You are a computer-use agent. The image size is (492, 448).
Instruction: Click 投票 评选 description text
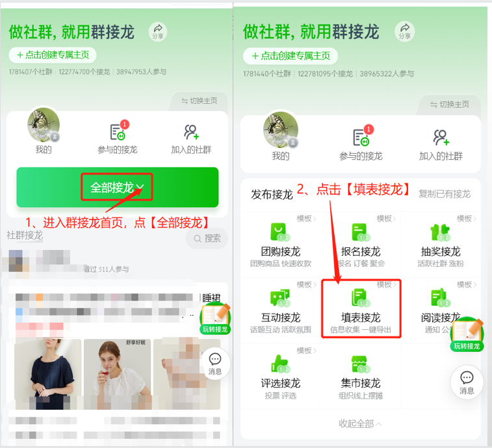tap(281, 395)
